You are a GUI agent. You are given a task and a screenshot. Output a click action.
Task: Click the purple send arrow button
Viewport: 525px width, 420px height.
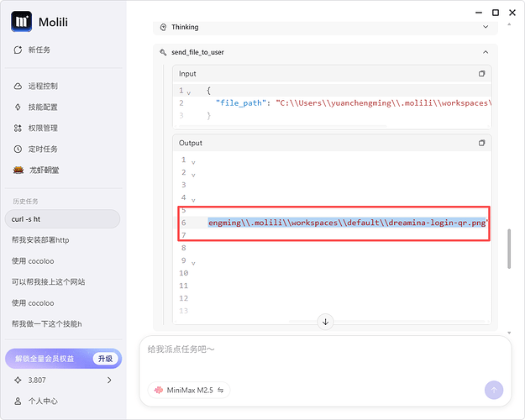494,390
